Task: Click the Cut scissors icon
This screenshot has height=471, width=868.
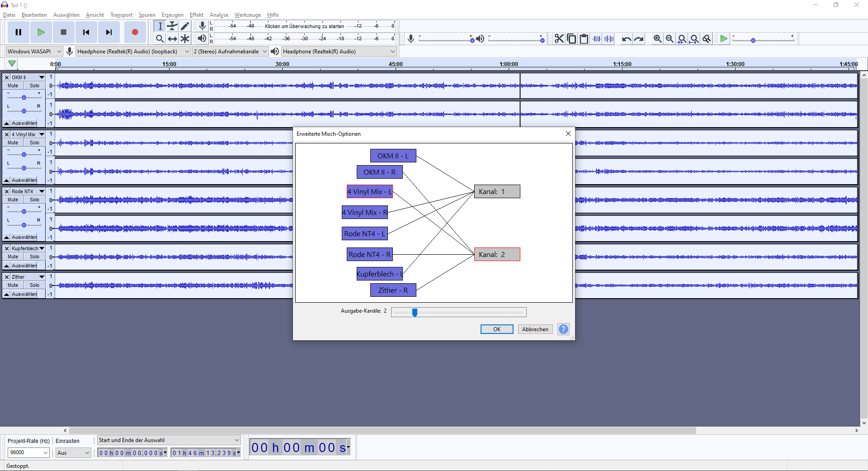Action: [559, 39]
